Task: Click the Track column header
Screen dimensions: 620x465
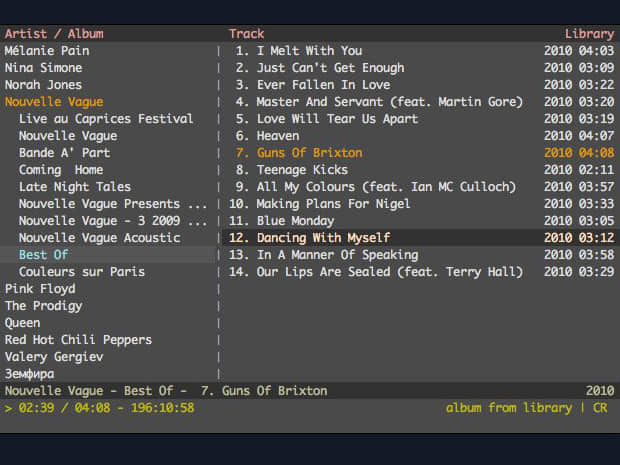Action: click(246, 34)
